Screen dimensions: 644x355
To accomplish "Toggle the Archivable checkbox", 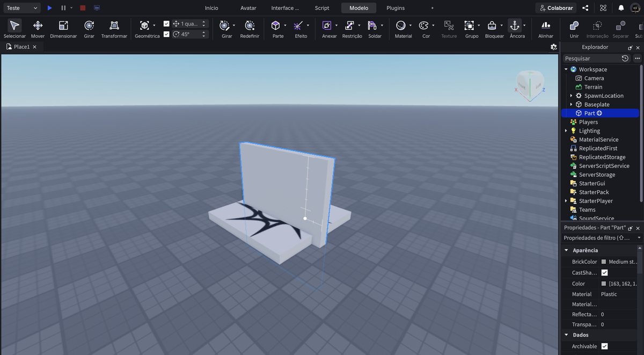I will 605,346.
